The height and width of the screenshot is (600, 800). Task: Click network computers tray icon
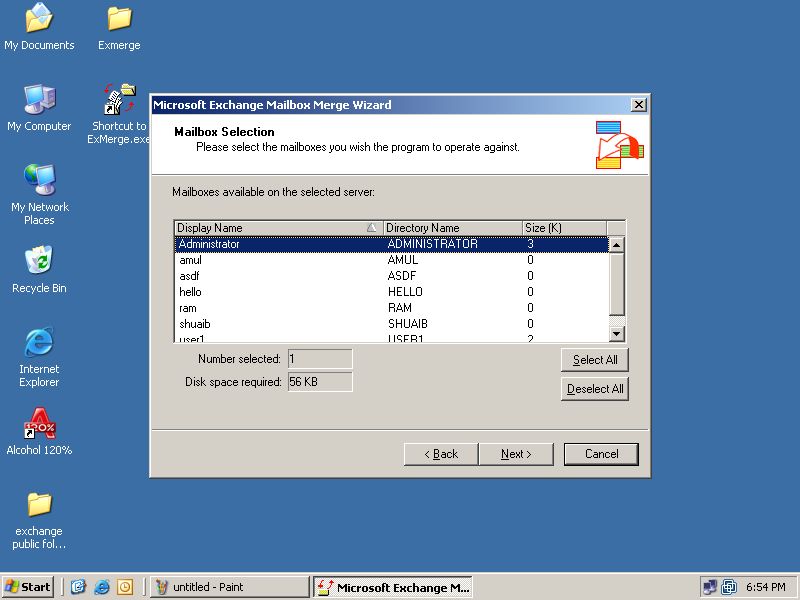[x=709, y=587]
